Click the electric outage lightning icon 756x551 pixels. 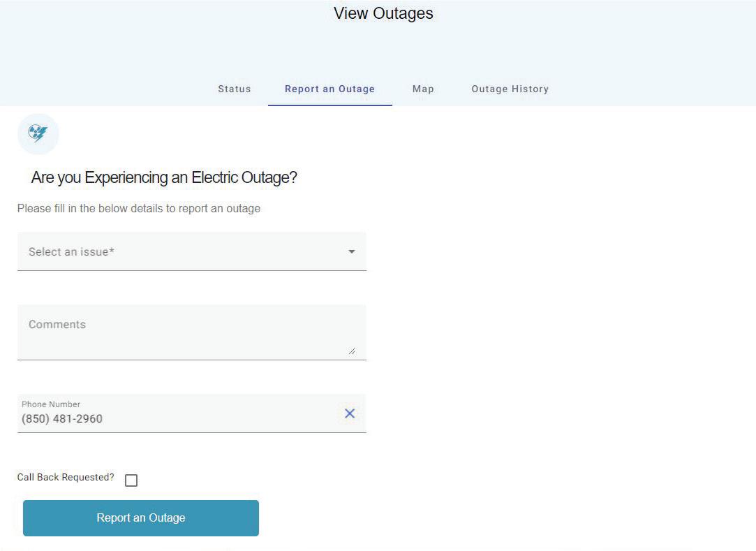tap(38, 133)
